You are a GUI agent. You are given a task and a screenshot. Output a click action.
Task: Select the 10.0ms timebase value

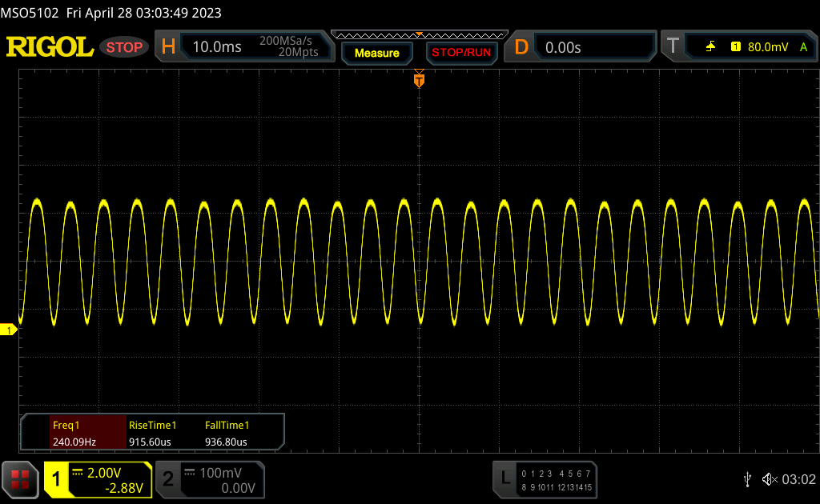click(217, 47)
